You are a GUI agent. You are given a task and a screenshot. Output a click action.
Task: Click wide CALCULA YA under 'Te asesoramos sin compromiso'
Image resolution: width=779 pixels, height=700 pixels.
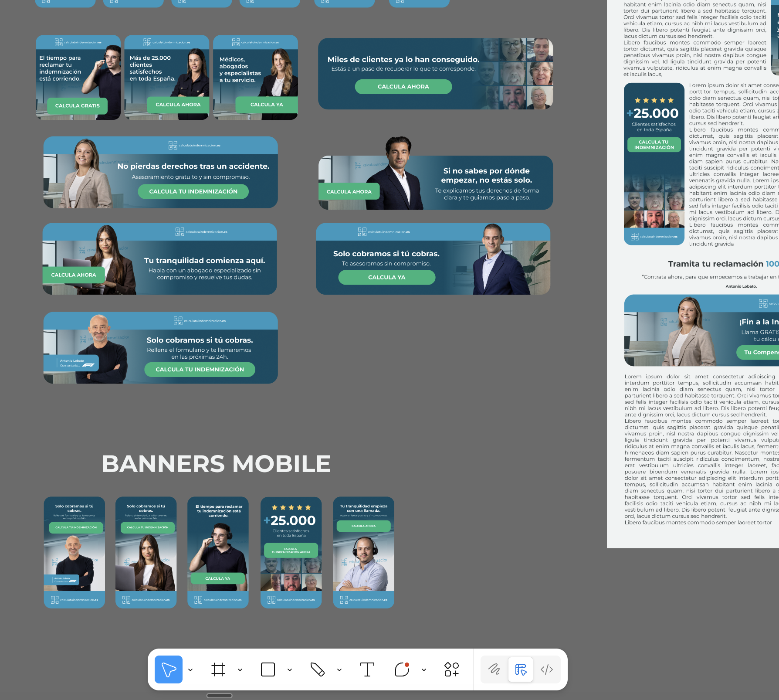point(387,278)
